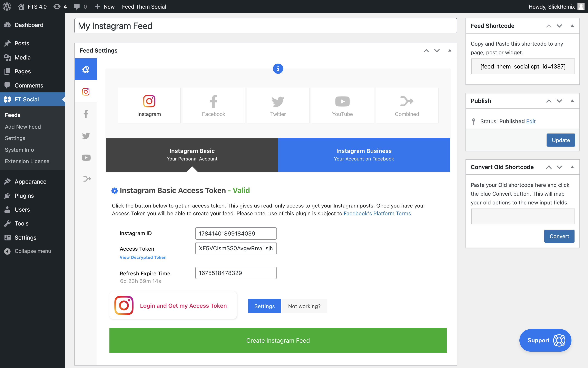Viewport: 588px width, 368px height.
Task: Open Extension License submenu item
Action: point(27,161)
